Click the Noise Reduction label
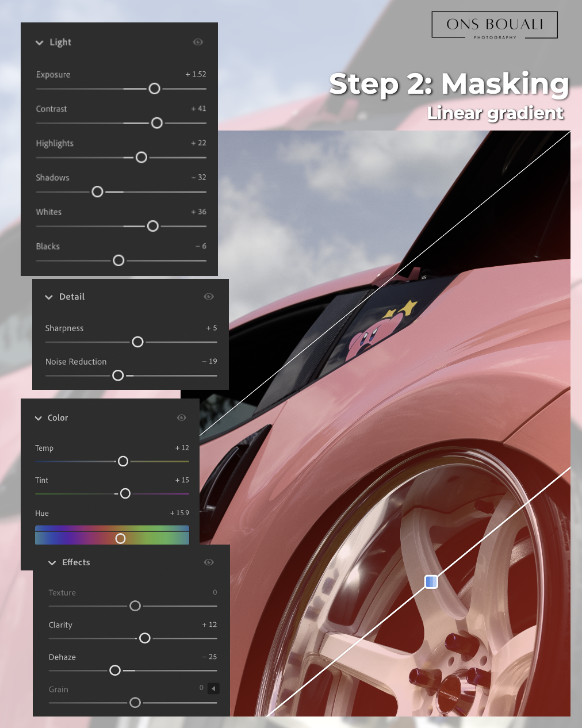Viewport: 582px width, 728px height. pos(76,362)
